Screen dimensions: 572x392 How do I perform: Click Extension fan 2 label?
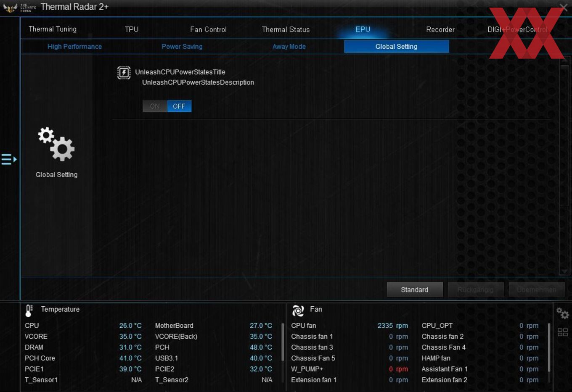[445, 380]
